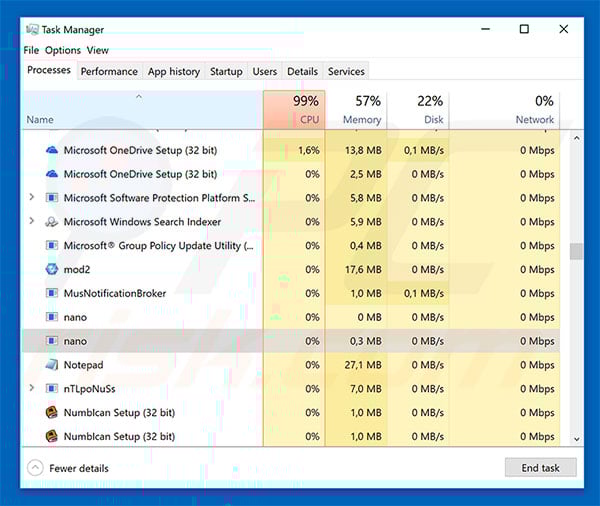
Task: Click the upper NumbIcan Setup icon (above last row)
Action: (x=52, y=412)
